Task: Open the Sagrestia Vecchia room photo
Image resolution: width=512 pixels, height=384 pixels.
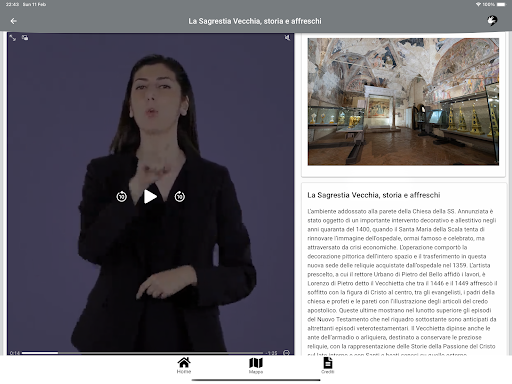Action: point(403,102)
